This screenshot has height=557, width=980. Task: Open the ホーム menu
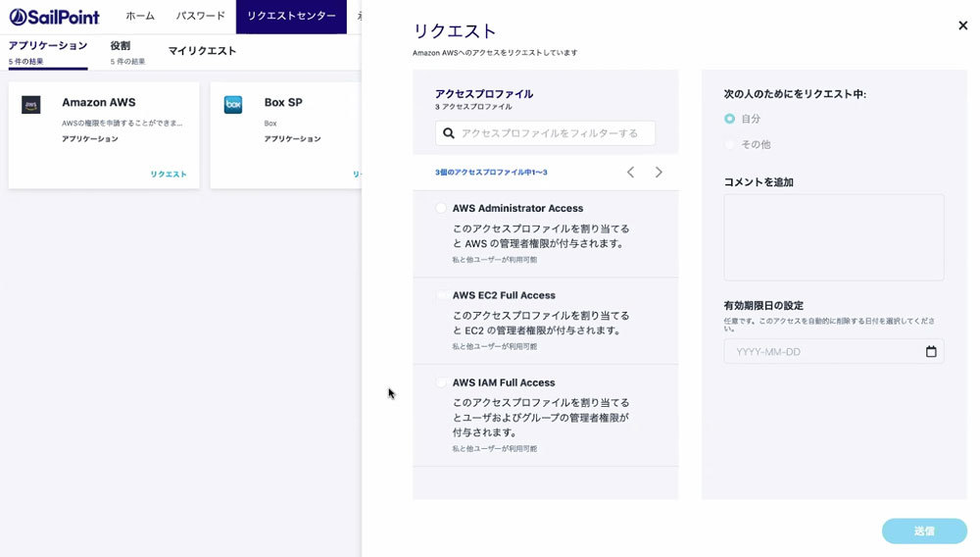(x=140, y=17)
